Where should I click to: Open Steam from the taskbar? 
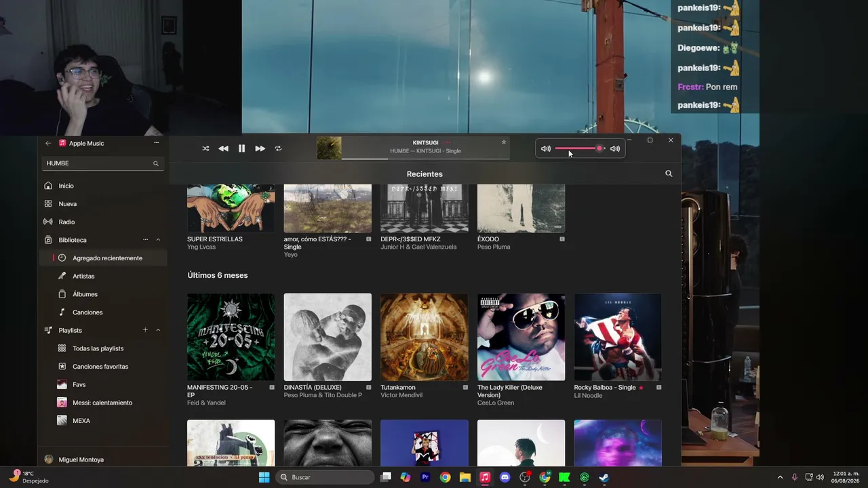pyautogui.click(x=604, y=477)
